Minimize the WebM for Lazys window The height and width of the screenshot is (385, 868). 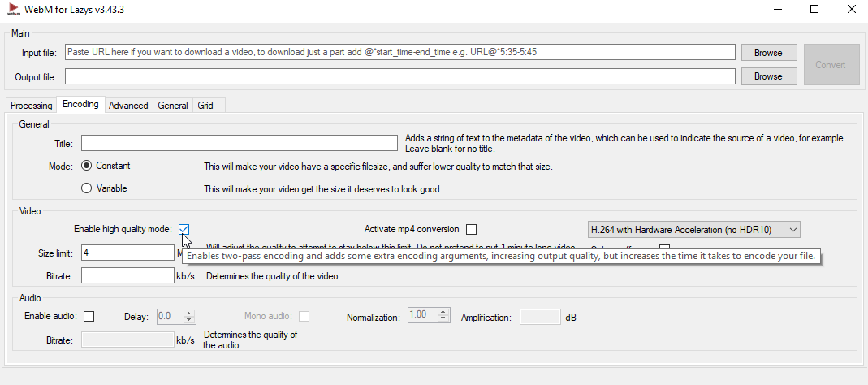coord(777,10)
